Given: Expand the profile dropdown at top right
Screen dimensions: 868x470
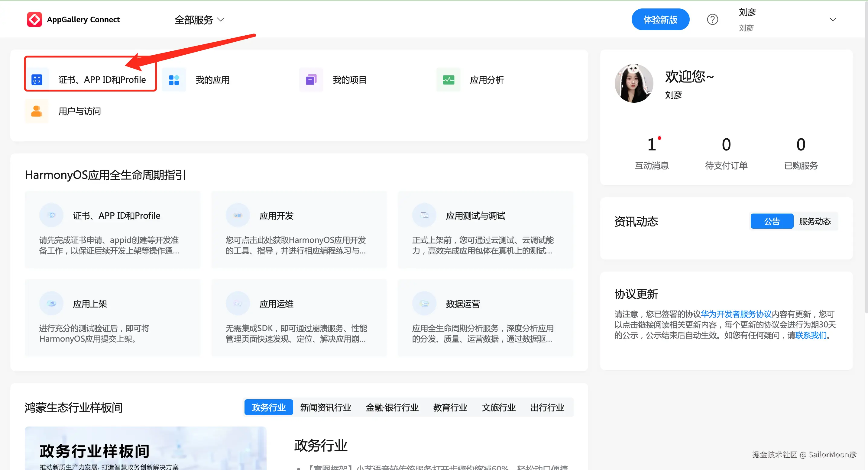Looking at the screenshot, I should click(833, 19).
